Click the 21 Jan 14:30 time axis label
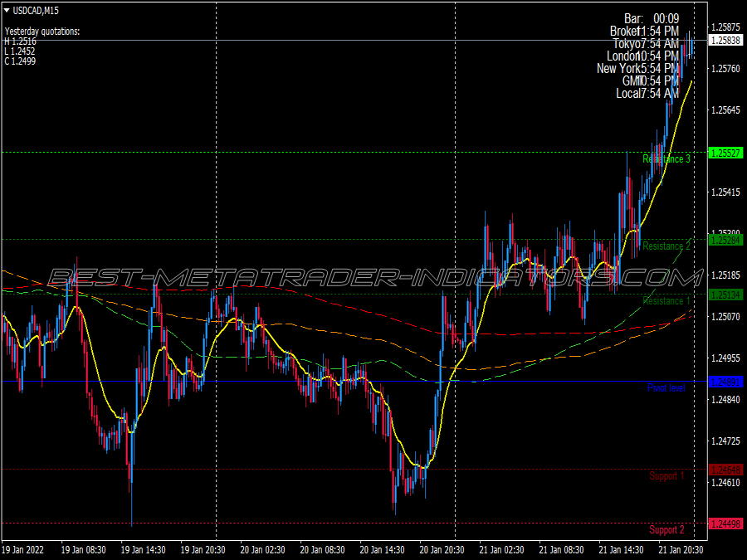This screenshot has width=747, height=560. click(x=621, y=549)
